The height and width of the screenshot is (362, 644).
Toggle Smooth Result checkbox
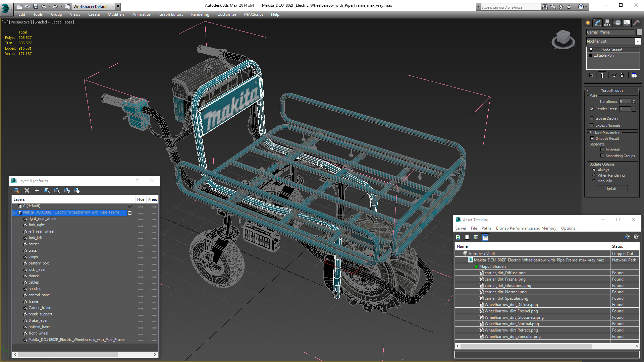click(x=592, y=138)
